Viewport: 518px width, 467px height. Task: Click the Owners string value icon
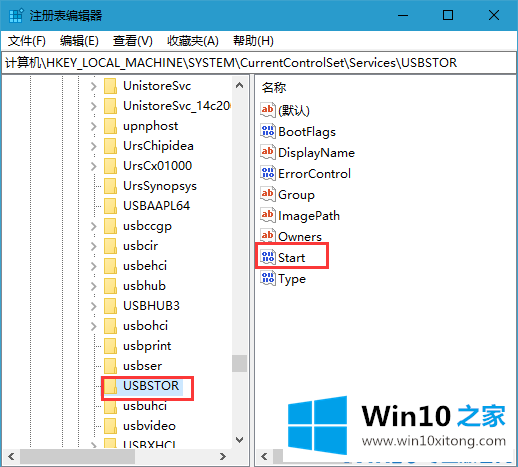pos(268,236)
